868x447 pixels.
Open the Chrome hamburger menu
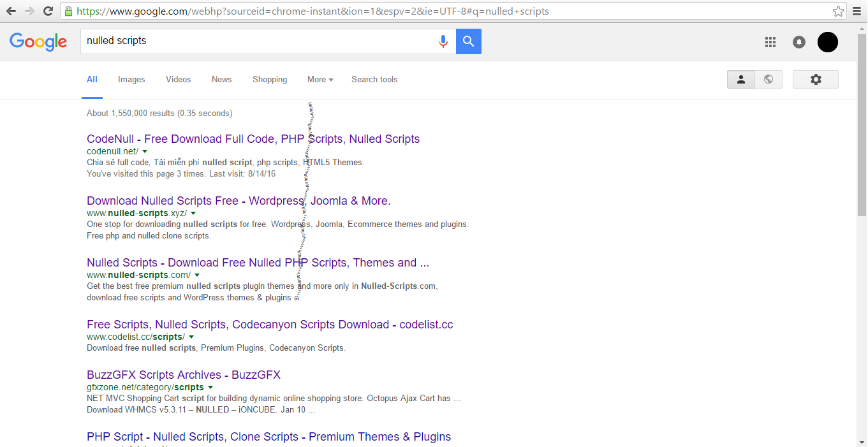(857, 11)
